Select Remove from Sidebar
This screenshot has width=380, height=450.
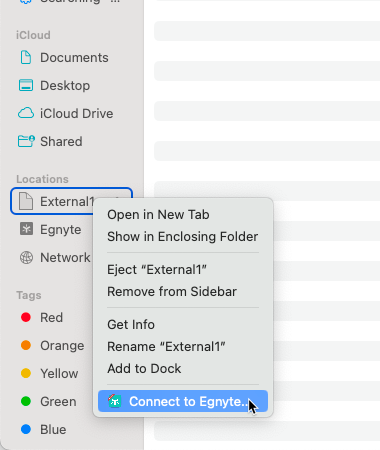pyautogui.click(x=172, y=292)
